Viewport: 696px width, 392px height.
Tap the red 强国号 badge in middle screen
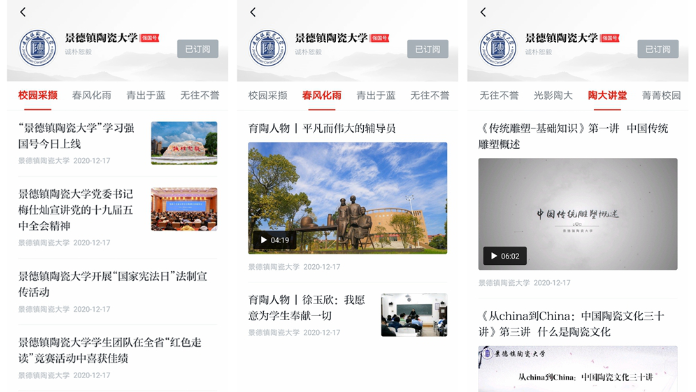click(x=380, y=38)
